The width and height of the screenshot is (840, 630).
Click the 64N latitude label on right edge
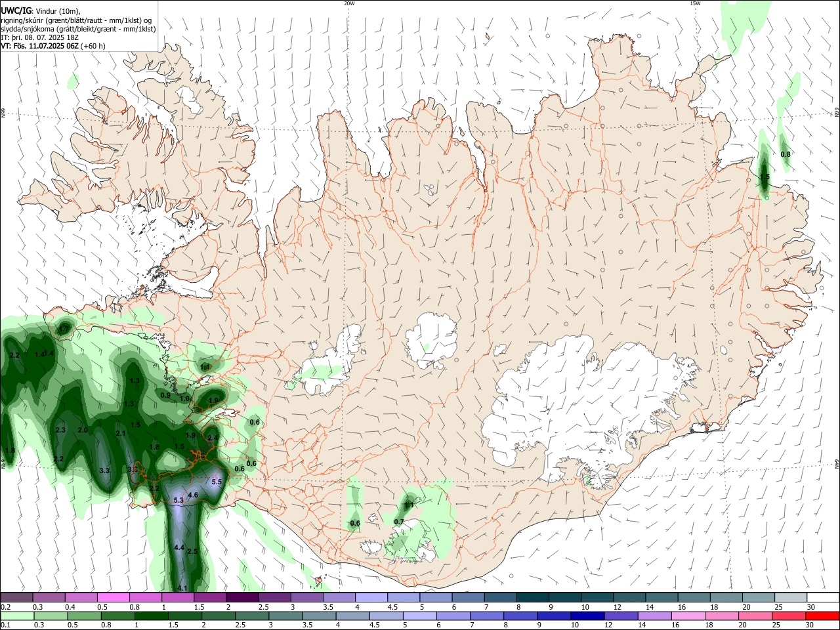837,464
